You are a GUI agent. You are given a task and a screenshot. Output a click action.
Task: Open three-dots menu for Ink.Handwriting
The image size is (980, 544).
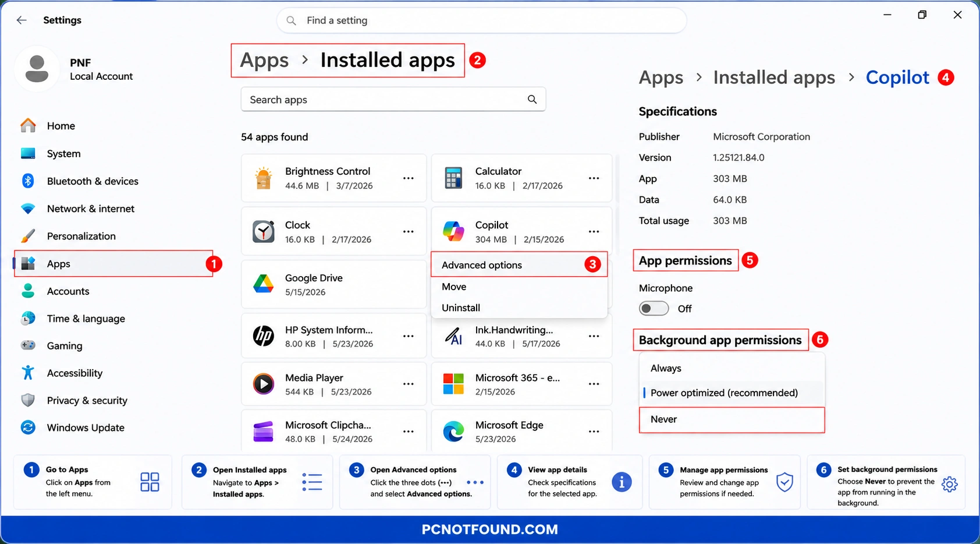594,336
